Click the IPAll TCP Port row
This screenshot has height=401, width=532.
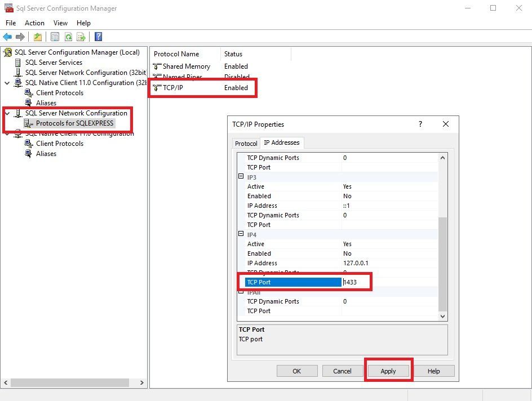tap(342, 311)
